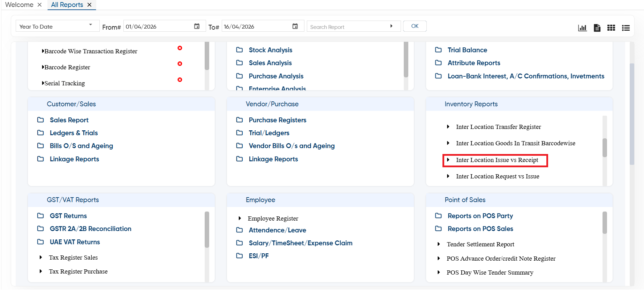The image size is (644, 292).
Task: Remove Serial Tracking red cross icon
Action: point(180,80)
